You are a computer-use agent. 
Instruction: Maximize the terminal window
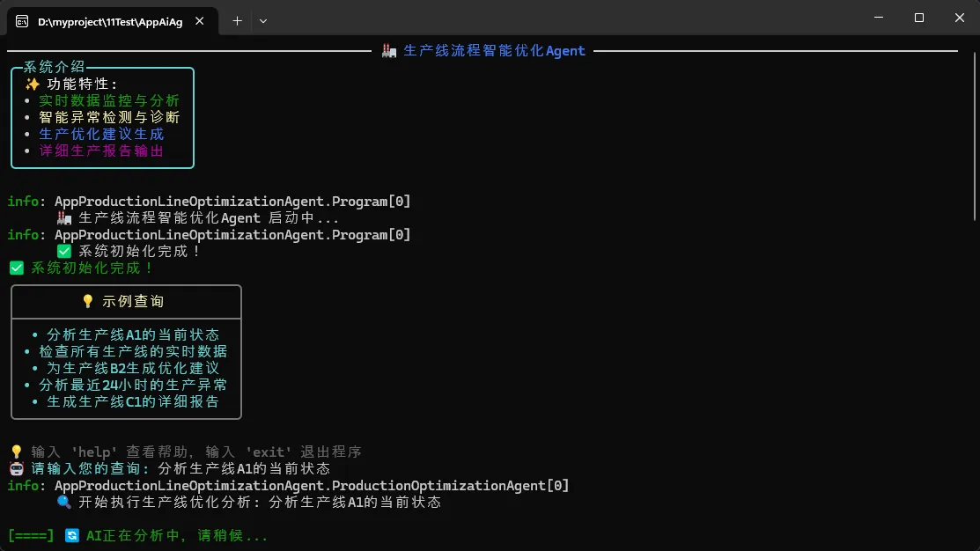(x=918, y=18)
